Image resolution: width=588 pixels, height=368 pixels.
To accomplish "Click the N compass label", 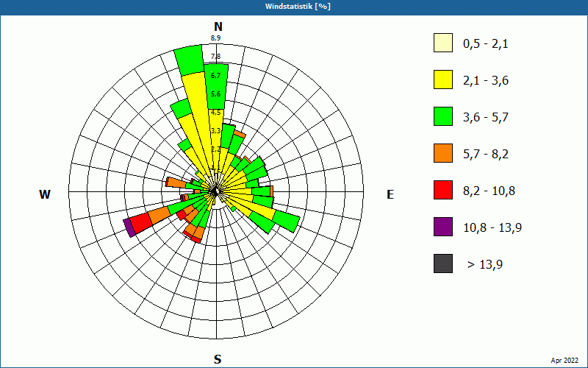I will click(x=218, y=26).
